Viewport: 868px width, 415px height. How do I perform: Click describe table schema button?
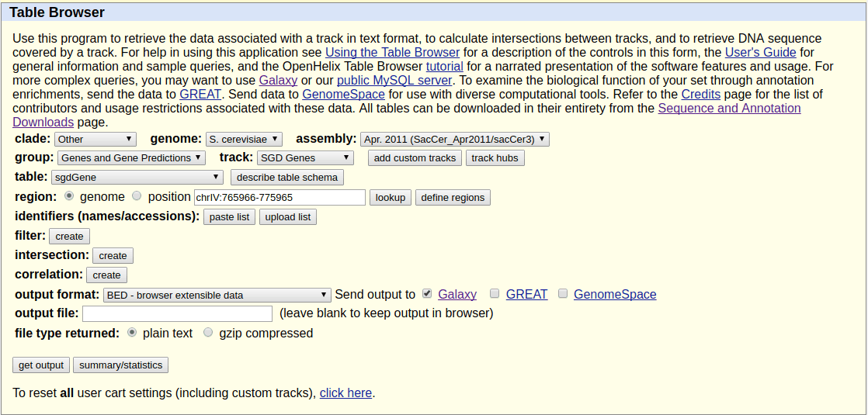[x=287, y=178]
